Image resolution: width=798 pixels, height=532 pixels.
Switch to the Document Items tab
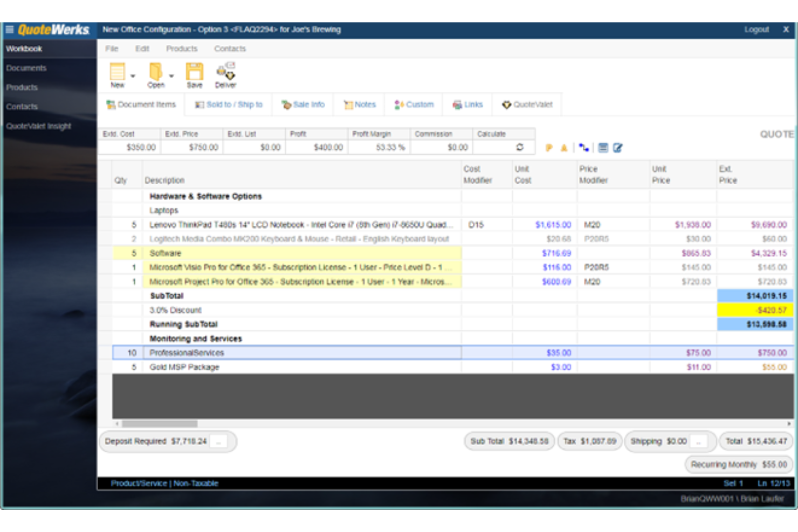coord(141,105)
